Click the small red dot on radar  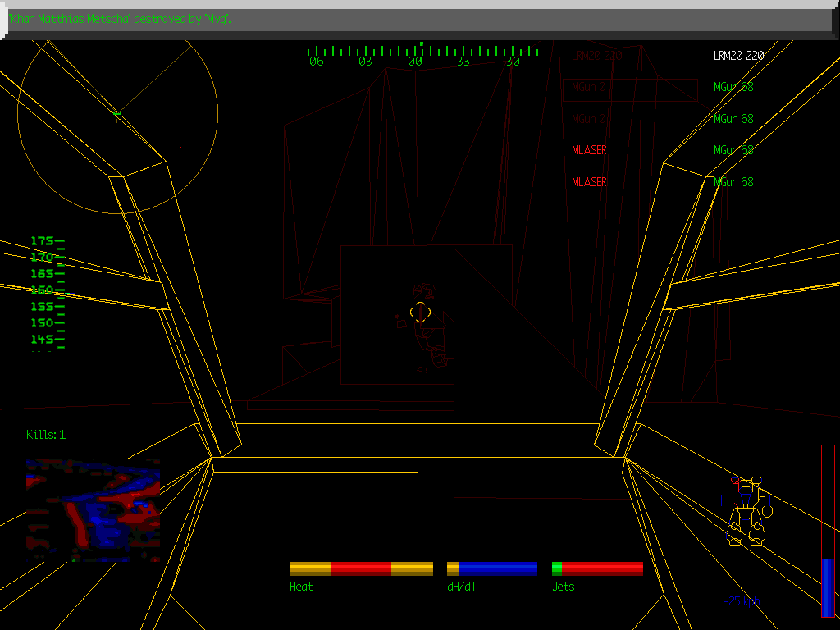tap(180, 148)
